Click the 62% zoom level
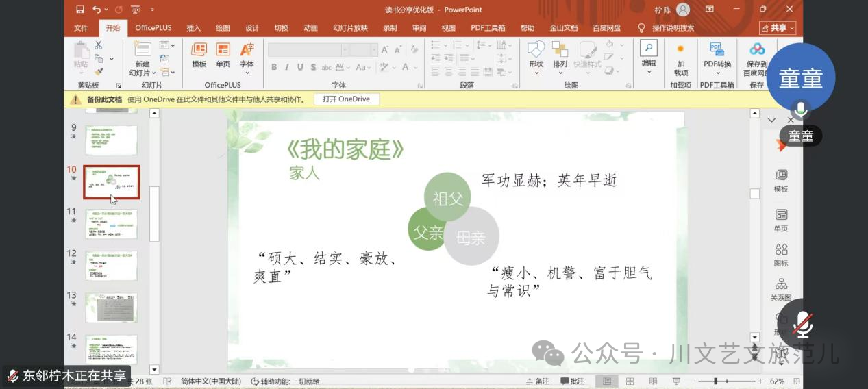Image resolution: width=868 pixels, height=389 pixels. pos(777,381)
